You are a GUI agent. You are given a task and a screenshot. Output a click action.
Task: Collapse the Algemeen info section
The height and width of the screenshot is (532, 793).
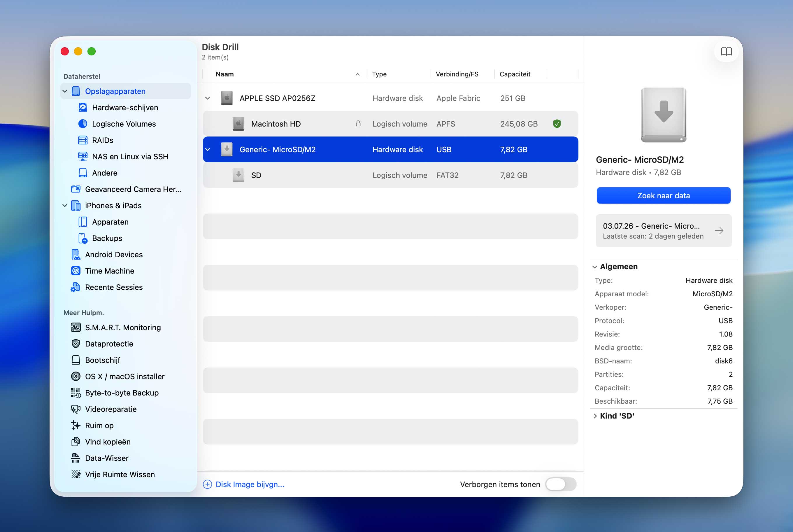[x=595, y=267]
